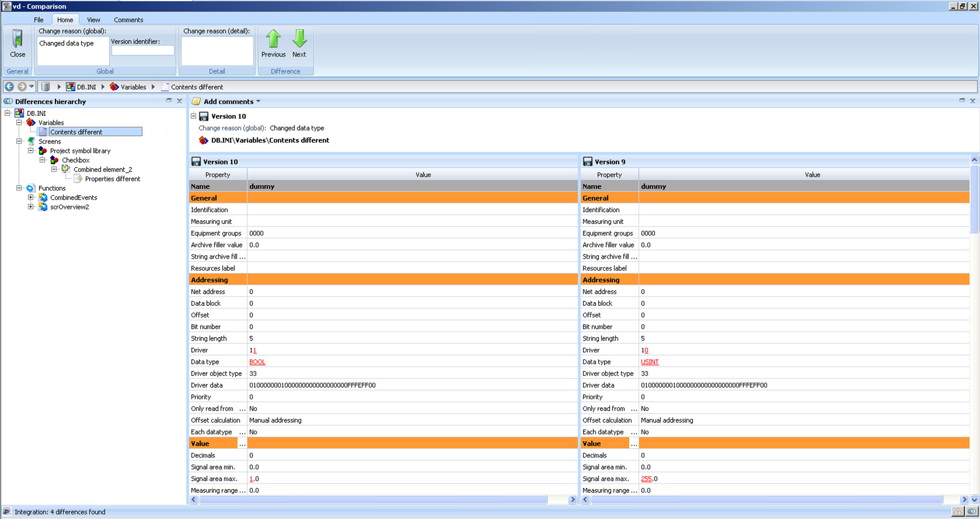Click the DB.INI icon in the breadcrumb bar
The image size is (980, 519).
pyautogui.click(x=70, y=87)
